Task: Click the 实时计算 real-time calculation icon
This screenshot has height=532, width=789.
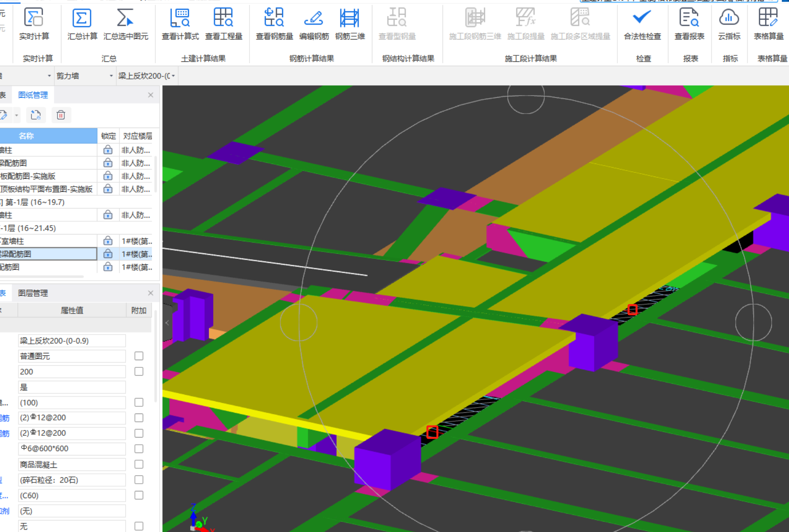Action: point(34,24)
